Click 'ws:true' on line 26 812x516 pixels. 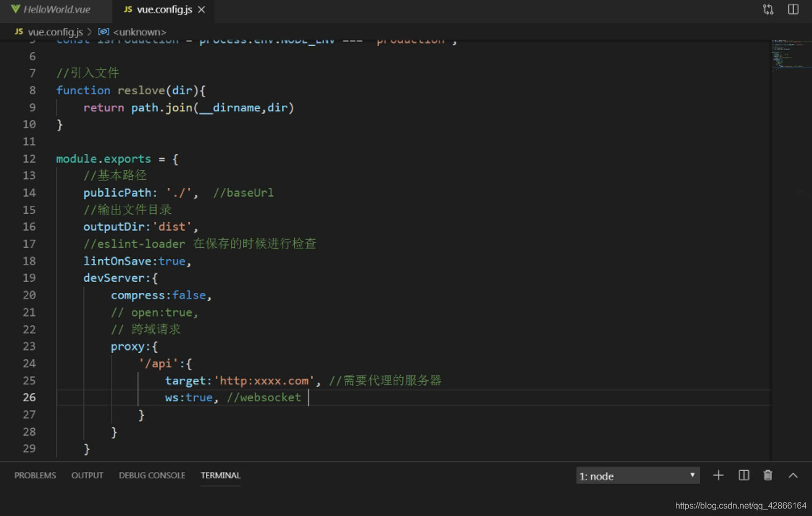click(188, 398)
